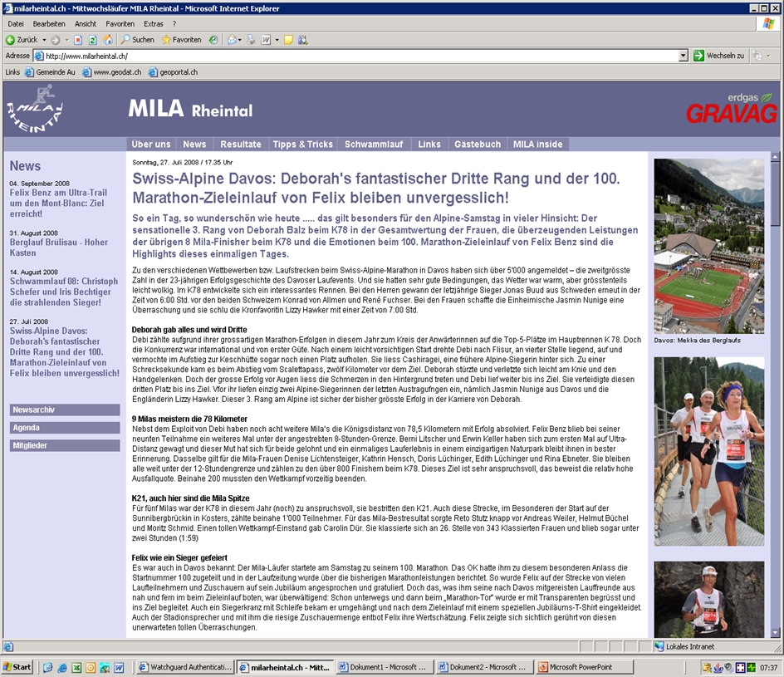Click the Newsarchiv sidebar button
Image resolution: width=784 pixels, height=677 pixels.
65,410
